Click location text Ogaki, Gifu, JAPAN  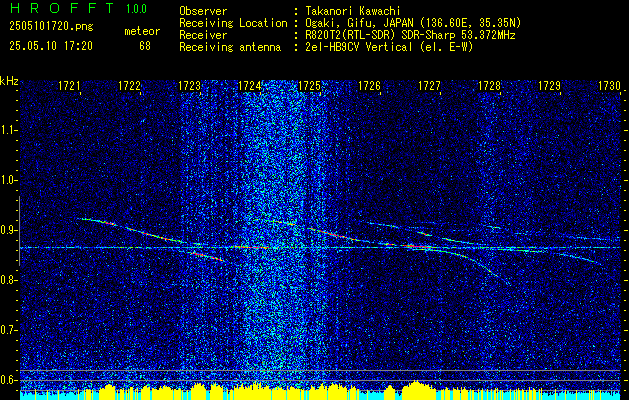tap(358, 23)
